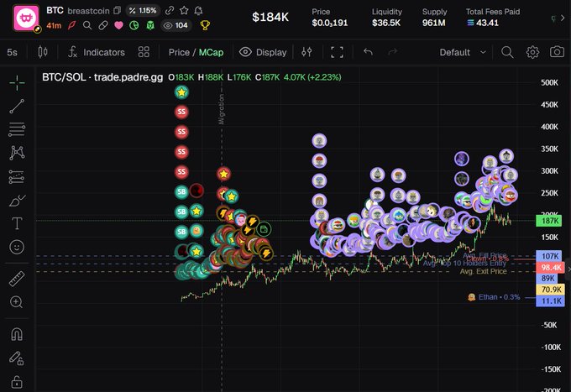Redo chart action
The width and height of the screenshot is (571, 392).
click(393, 52)
